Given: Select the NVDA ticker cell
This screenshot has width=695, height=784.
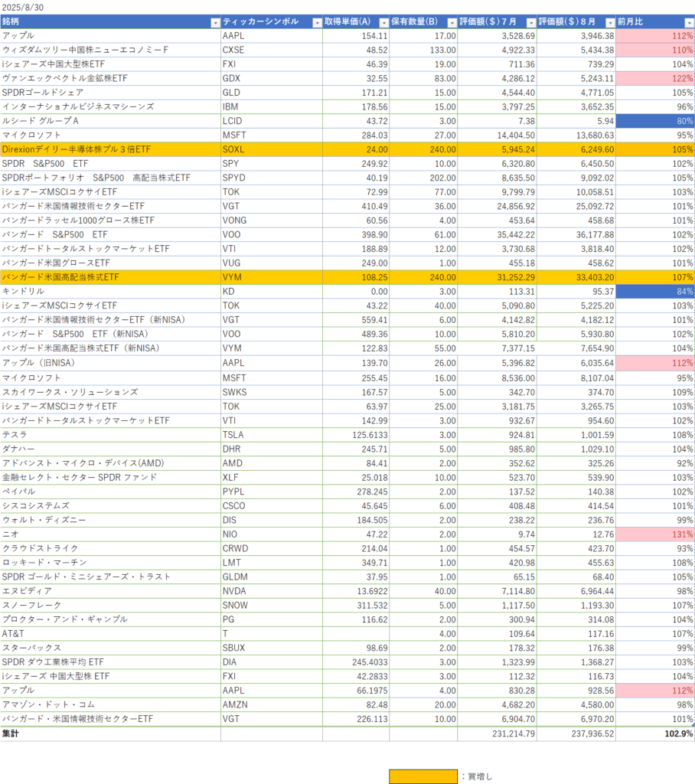Looking at the screenshot, I should click(272, 591).
